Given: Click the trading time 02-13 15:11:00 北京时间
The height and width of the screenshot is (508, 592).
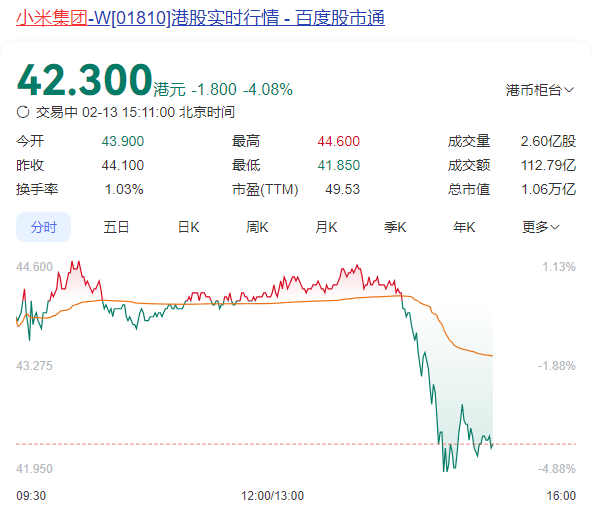Looking at the screenshot, I should 159,112.
